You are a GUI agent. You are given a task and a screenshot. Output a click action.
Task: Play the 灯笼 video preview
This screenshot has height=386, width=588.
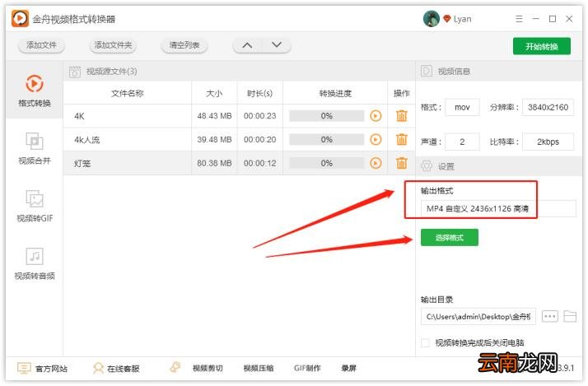click(376, 163)
